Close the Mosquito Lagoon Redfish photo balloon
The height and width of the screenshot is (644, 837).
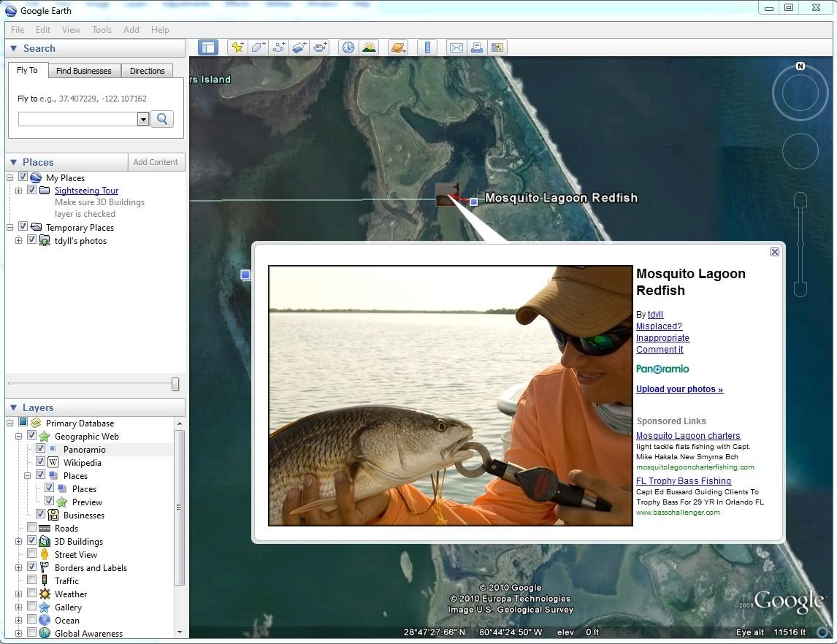coord(774,252)
